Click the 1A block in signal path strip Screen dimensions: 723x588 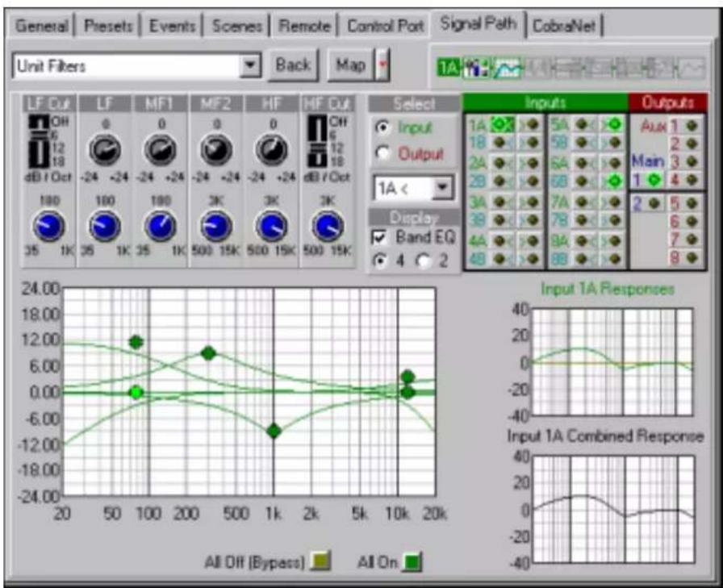(448, 69)
